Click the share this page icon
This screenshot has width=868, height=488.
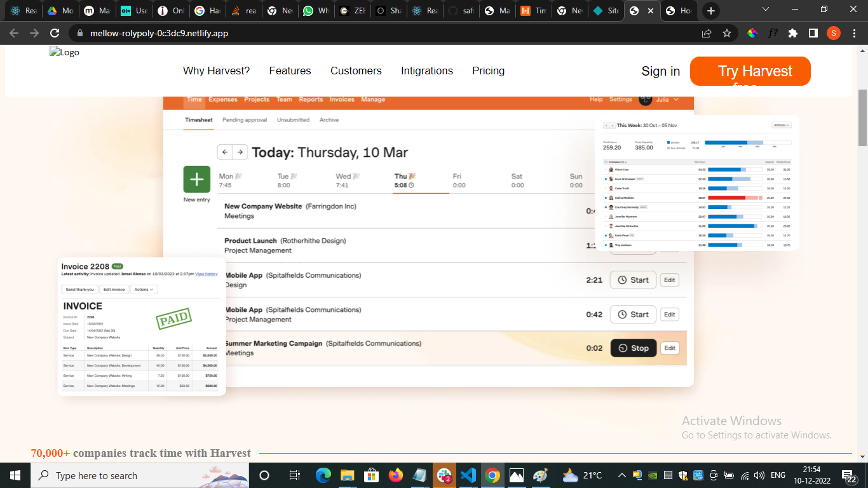pos(707,33)
